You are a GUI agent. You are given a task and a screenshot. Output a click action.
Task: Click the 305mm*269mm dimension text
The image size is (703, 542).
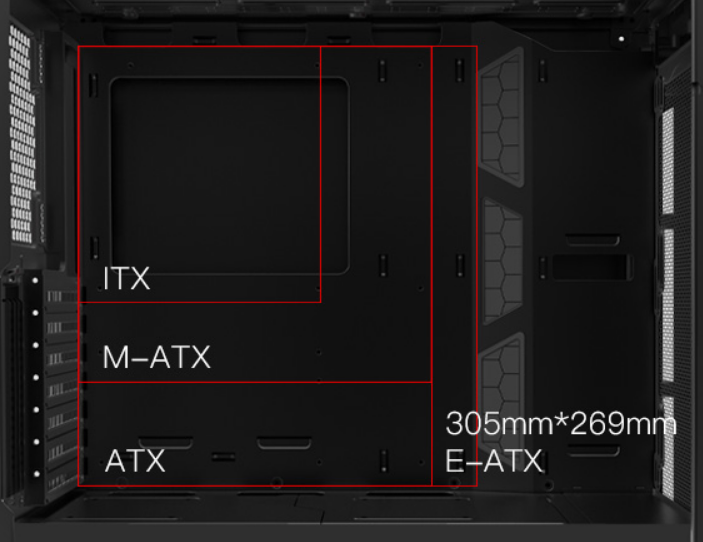[561, 423]
